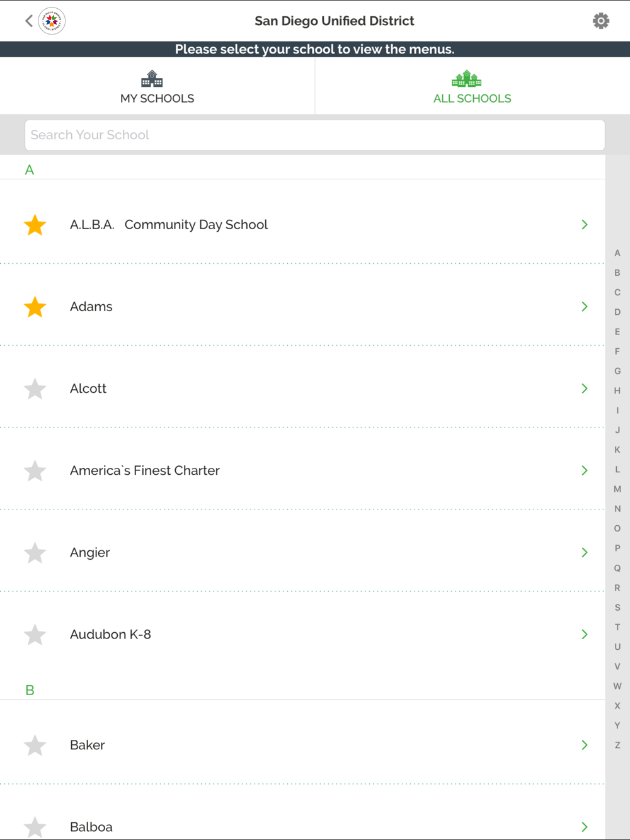Jump to letter Q in index
This screenshot has width=630, height=840.
click(617, 568)
